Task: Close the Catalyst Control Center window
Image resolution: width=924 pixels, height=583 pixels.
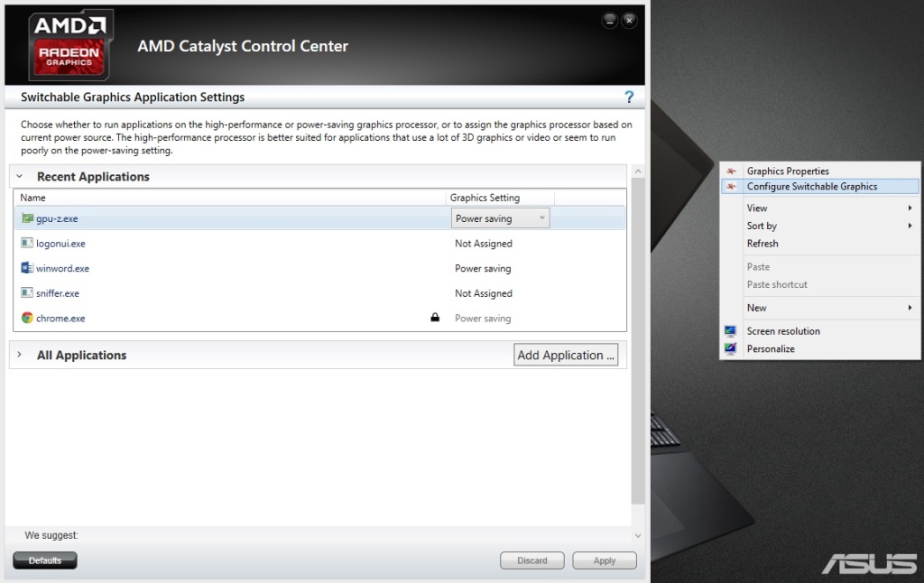Action: coord(629,21)
